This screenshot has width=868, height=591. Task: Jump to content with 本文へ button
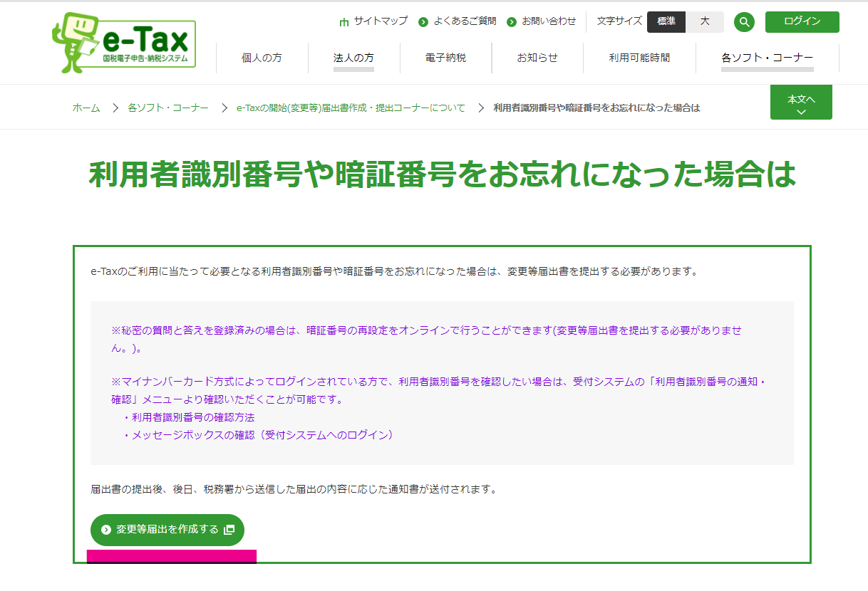point(801,103)
